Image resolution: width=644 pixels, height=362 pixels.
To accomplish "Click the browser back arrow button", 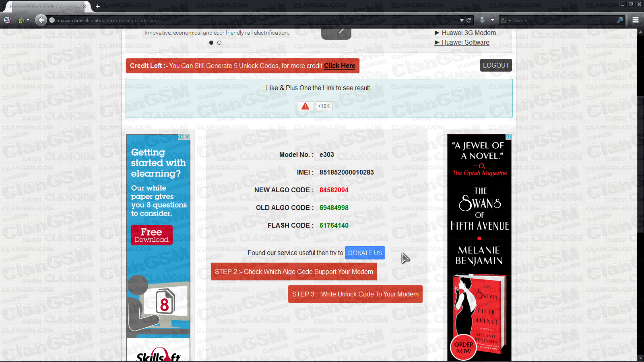I will click(41, 20).
